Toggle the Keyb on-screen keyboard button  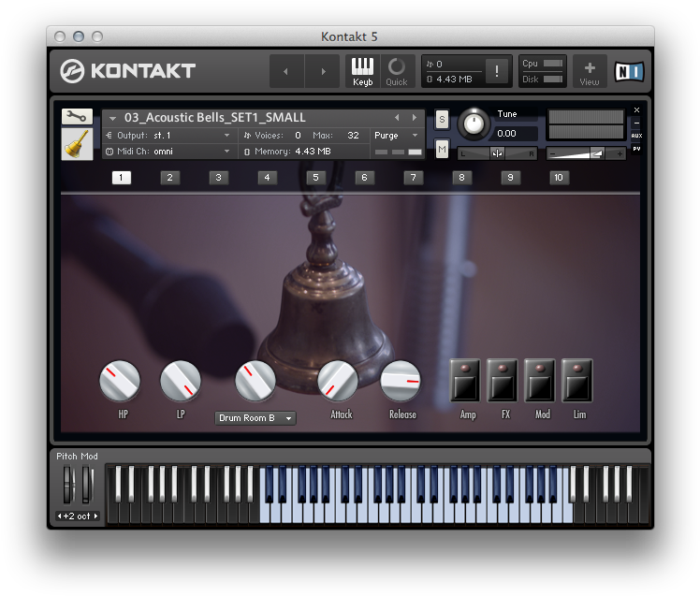pos(362,71)
